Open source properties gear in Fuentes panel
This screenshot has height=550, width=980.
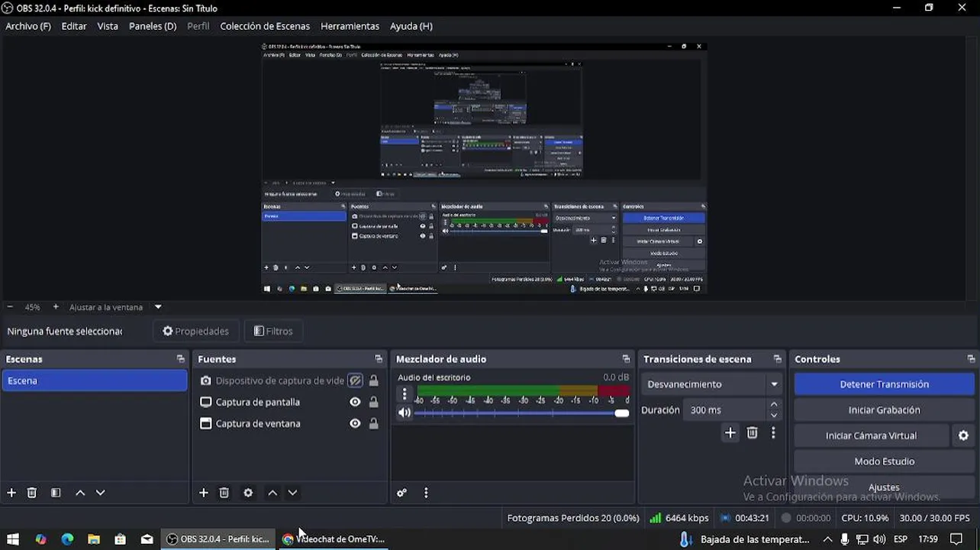248,493
